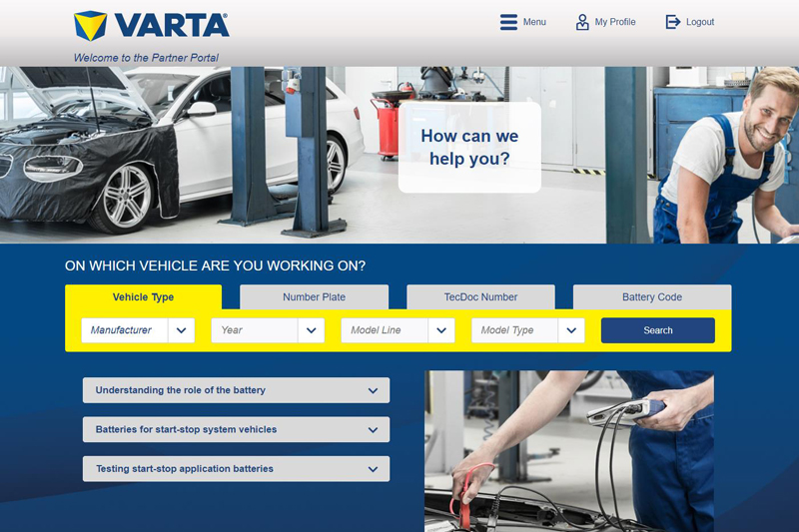Click the Model Type chevron arrow
This screenshot has width=799, height=532.
(x=571, y=330)
